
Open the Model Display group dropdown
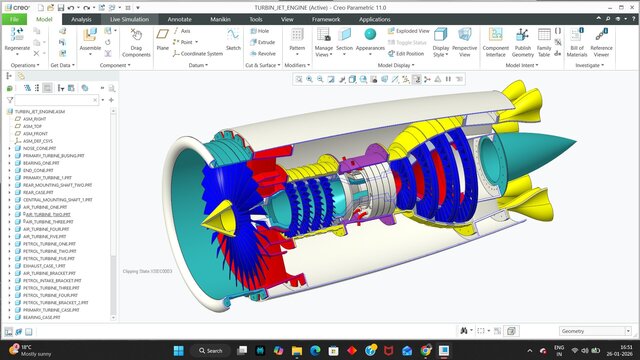[x=396, y=65]
